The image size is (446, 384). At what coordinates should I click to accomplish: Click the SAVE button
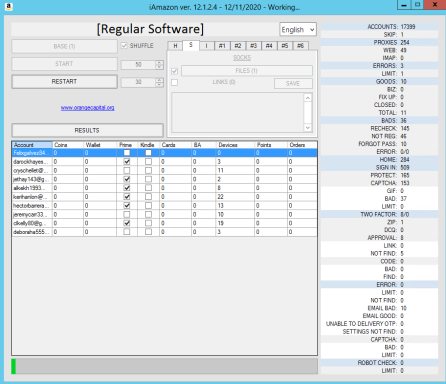pos(293,83)
